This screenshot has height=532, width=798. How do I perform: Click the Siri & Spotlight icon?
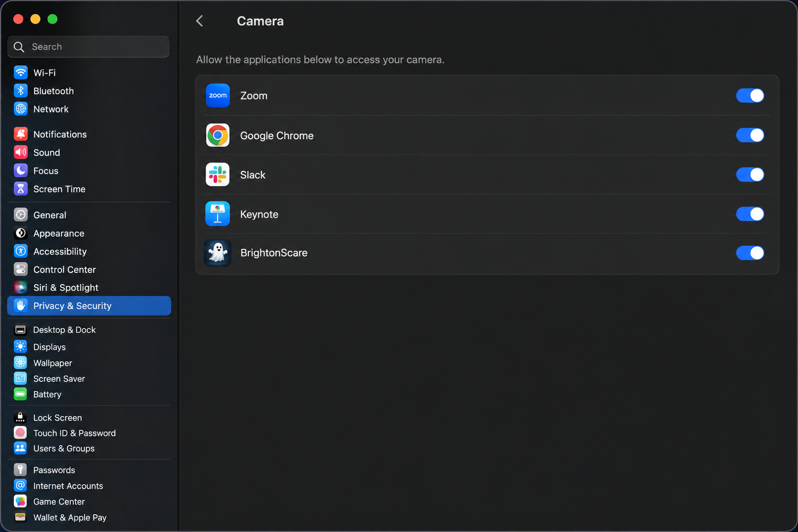21,287
